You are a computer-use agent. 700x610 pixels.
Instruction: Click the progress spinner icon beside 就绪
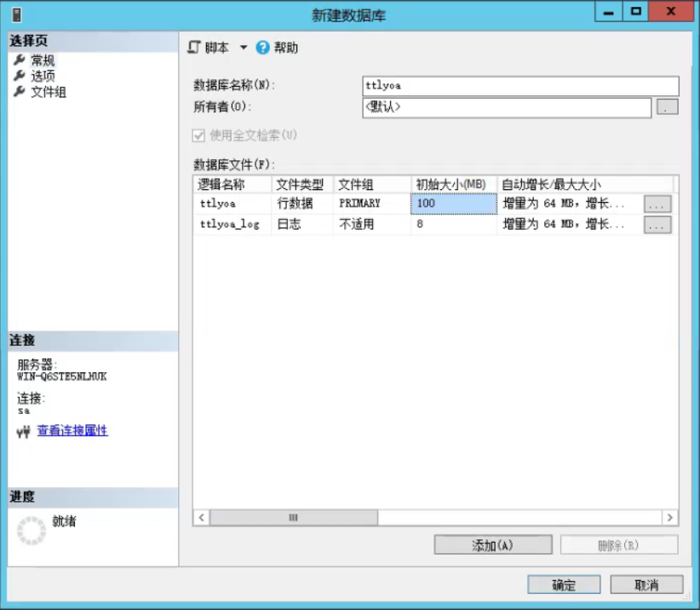click(32, 531)
